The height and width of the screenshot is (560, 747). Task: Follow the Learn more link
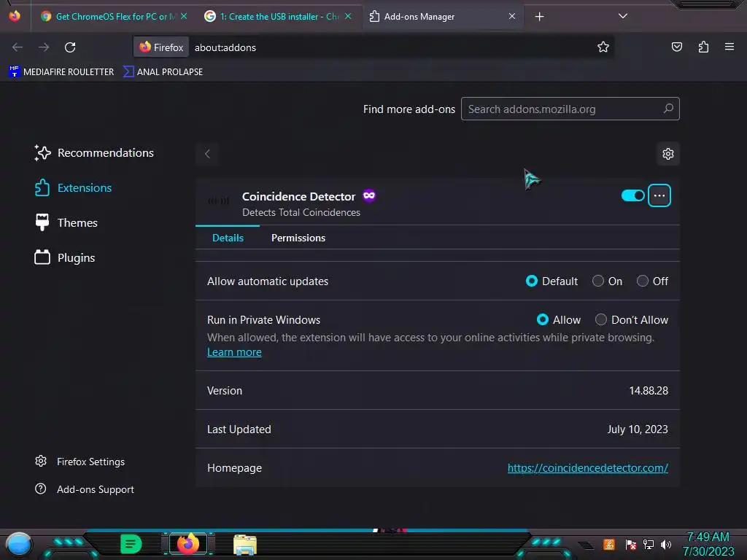click(x=234, y=352)
